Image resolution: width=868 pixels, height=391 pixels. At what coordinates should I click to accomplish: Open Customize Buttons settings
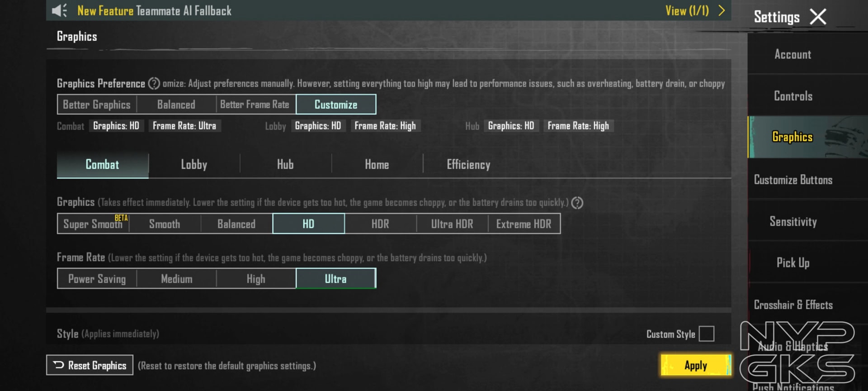tap(793, 180)
